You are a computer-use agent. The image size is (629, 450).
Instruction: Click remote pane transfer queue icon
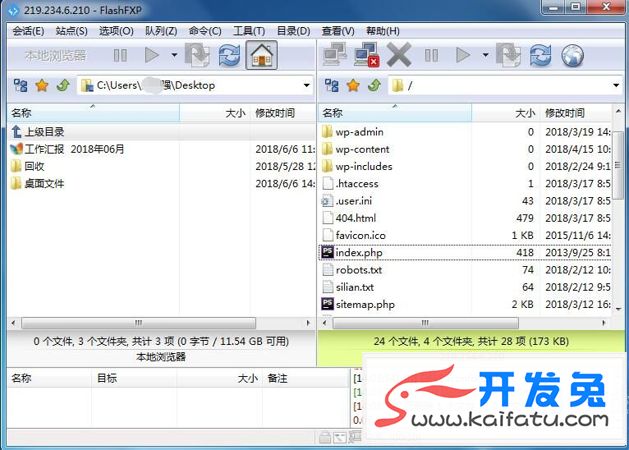508,55
